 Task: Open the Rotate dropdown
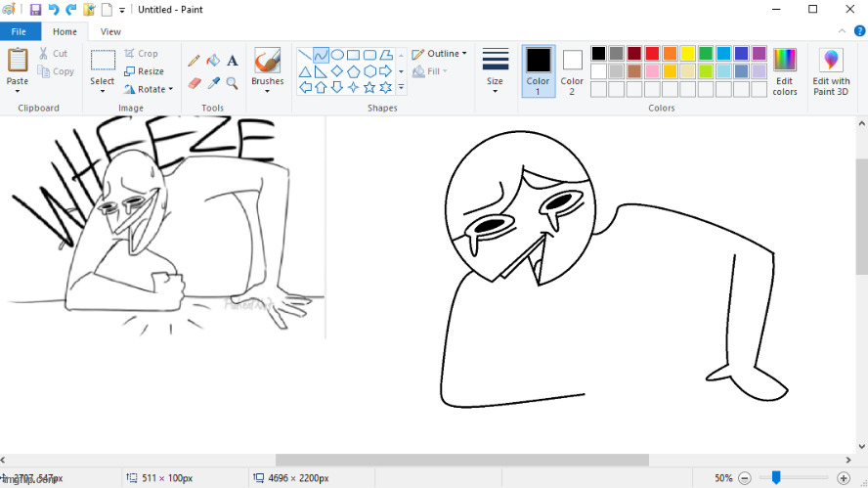coord(149,89)
